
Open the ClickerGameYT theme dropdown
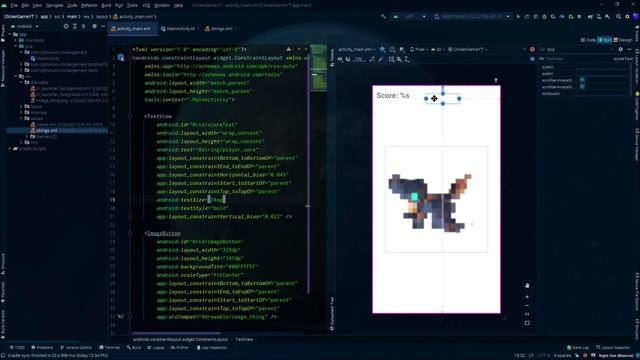tap(468, 49)
